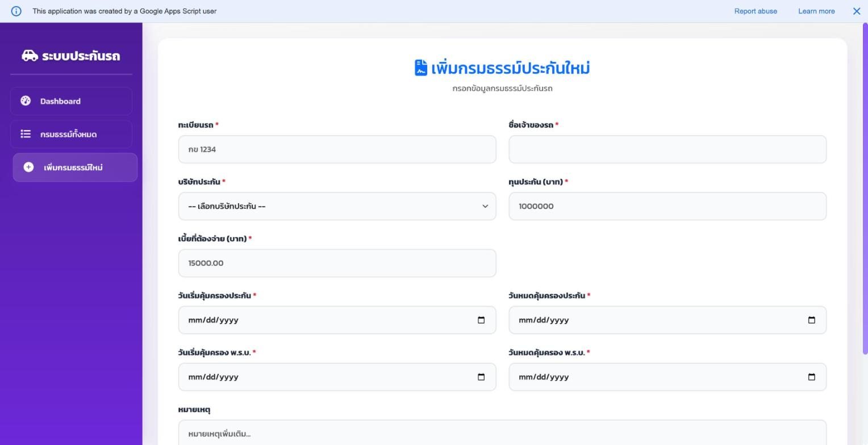Click the หมายเหตุ notes text area
Screen dimensions: 868x445
click(502, 433)
